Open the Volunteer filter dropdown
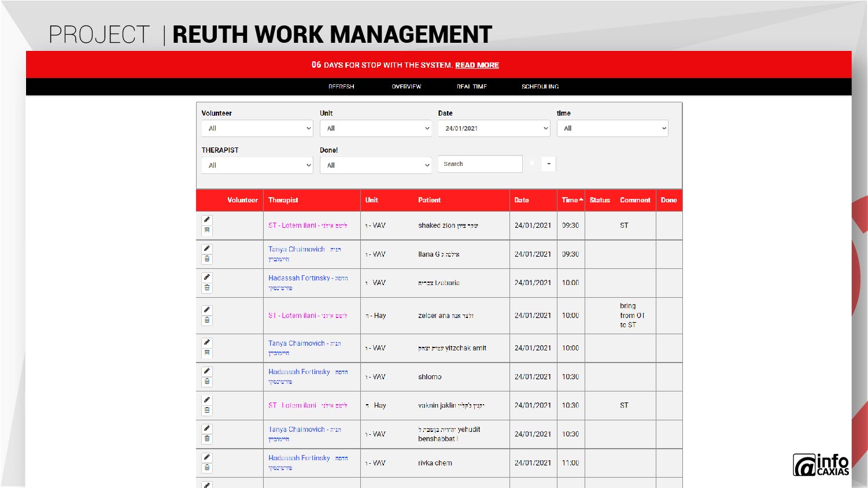The image size is (868, 488). tap(257, 128)
